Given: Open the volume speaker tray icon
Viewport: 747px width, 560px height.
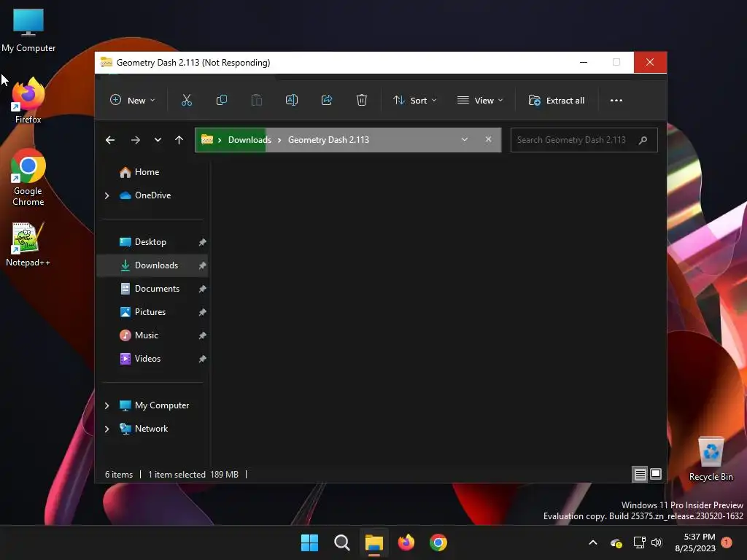Looking at the screenshot, I should coord(657,542).
